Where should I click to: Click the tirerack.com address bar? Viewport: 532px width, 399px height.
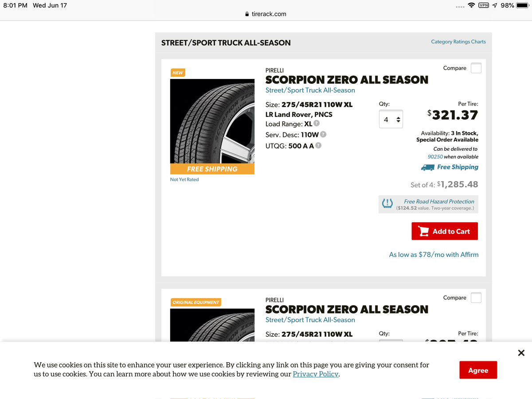[266, 14]
